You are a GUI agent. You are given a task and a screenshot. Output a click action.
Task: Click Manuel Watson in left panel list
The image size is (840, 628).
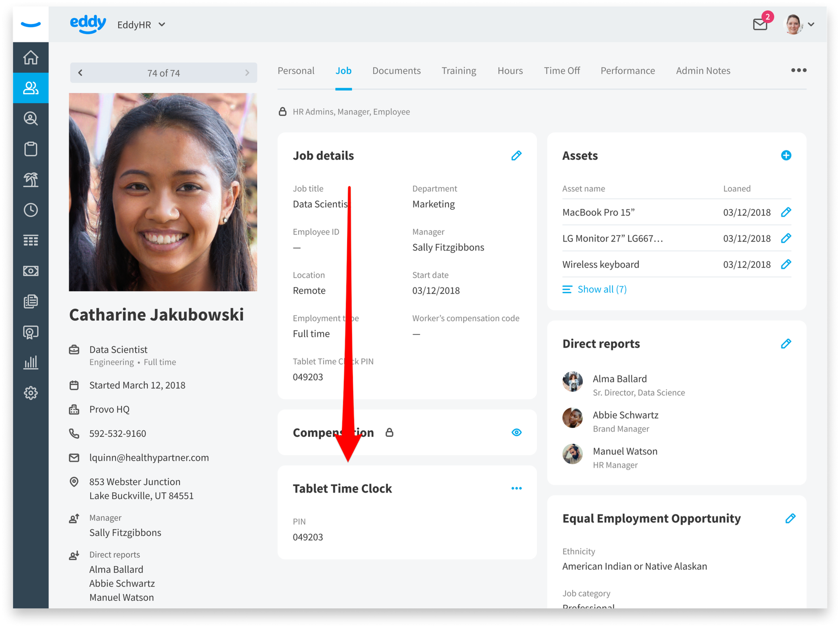(122, 598)
